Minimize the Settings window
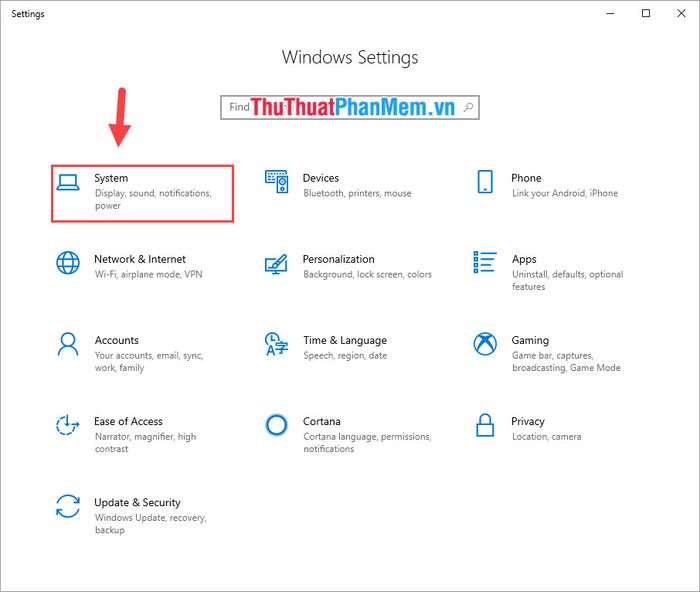The image size is (700, 592). pos(610,13)
